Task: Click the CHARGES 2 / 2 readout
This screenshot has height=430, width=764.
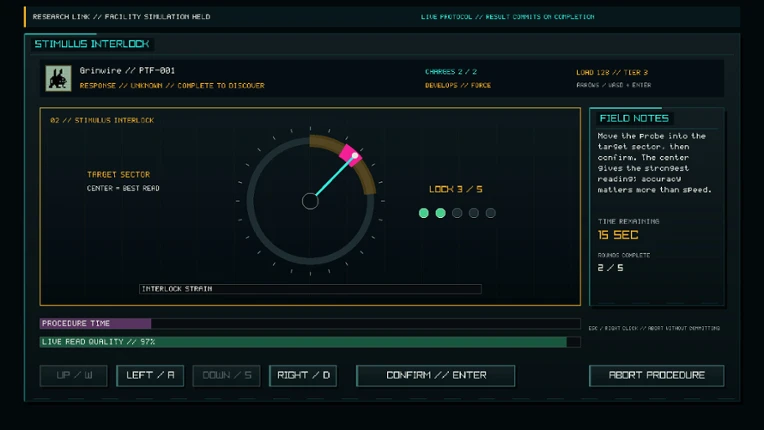Action: (451, 72)
